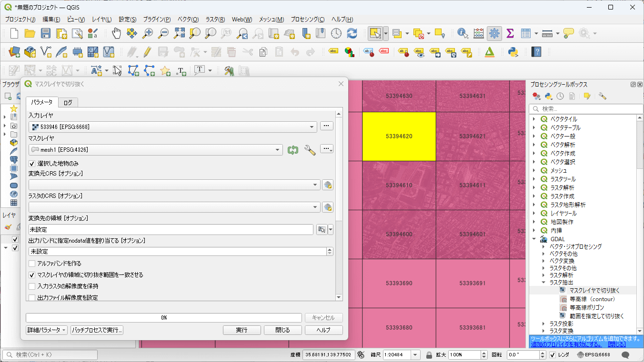The width and height of the screenshot is (644, 362).
Task: Check 入力ラスタの解像度を保持 option
Action: 32,286
